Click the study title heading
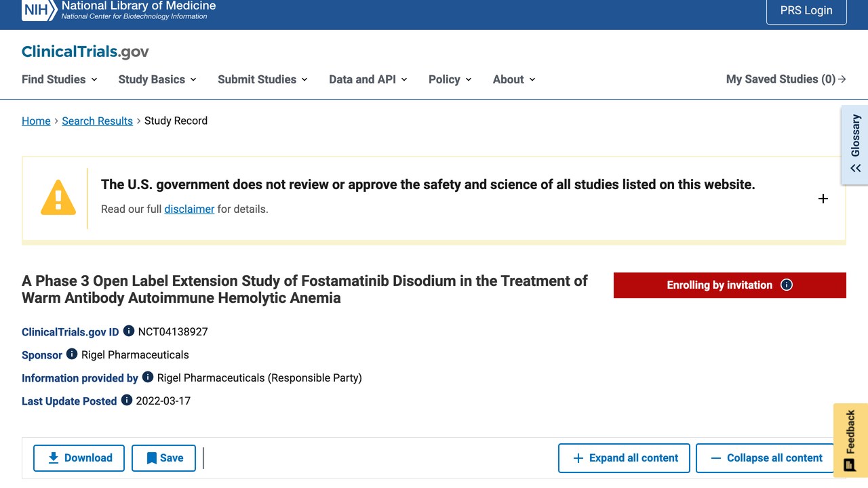The height and width of the screenshot is (488, 868). click(304, 289)
